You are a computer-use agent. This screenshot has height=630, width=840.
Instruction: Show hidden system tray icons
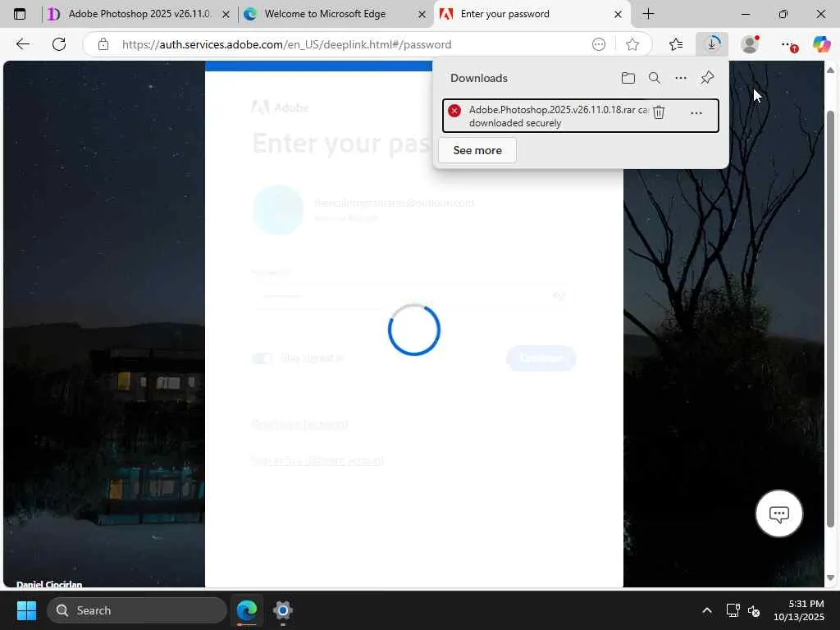click(707, 610)
